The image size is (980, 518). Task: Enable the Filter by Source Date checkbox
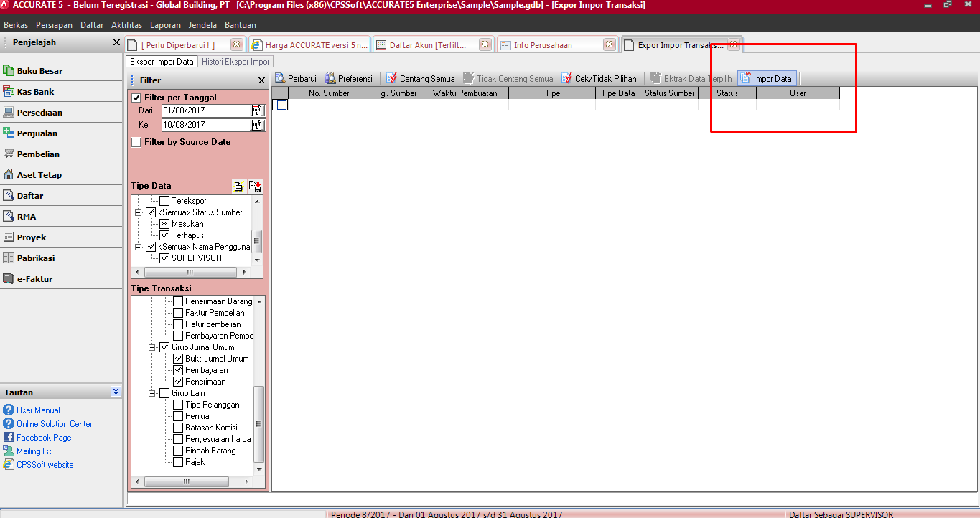pyautogui.click(x=136, y=142)
